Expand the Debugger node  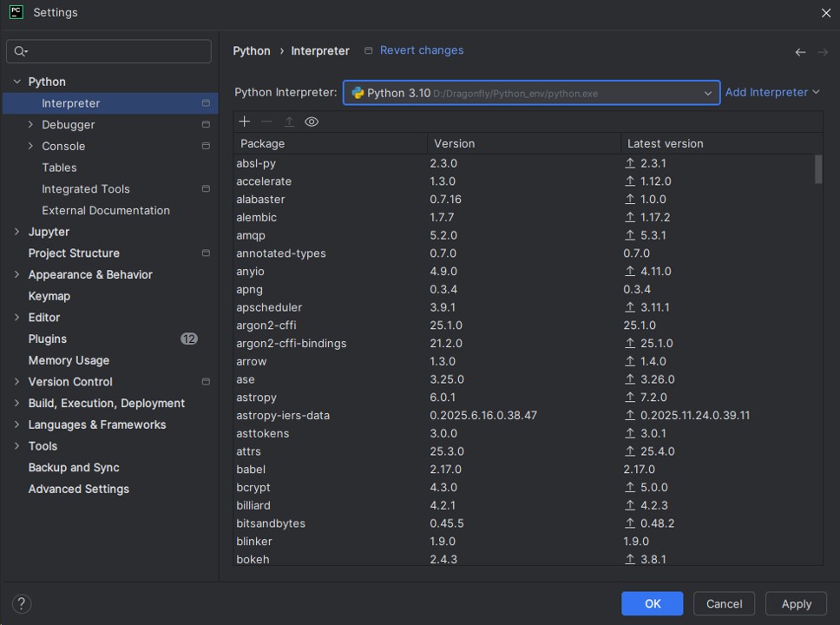(x=30, y=124)
